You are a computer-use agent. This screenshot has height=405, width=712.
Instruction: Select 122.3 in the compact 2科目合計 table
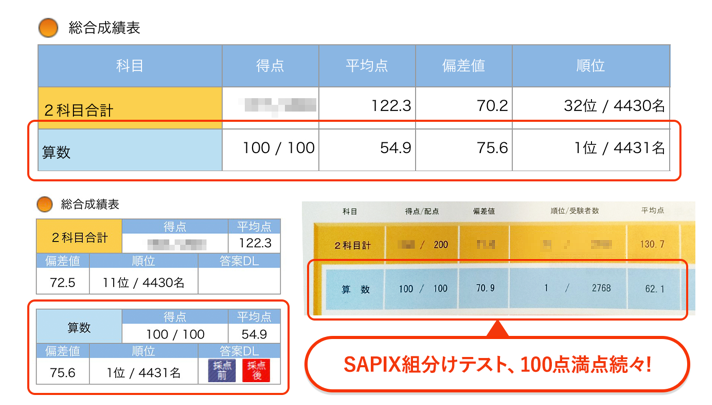255,243
